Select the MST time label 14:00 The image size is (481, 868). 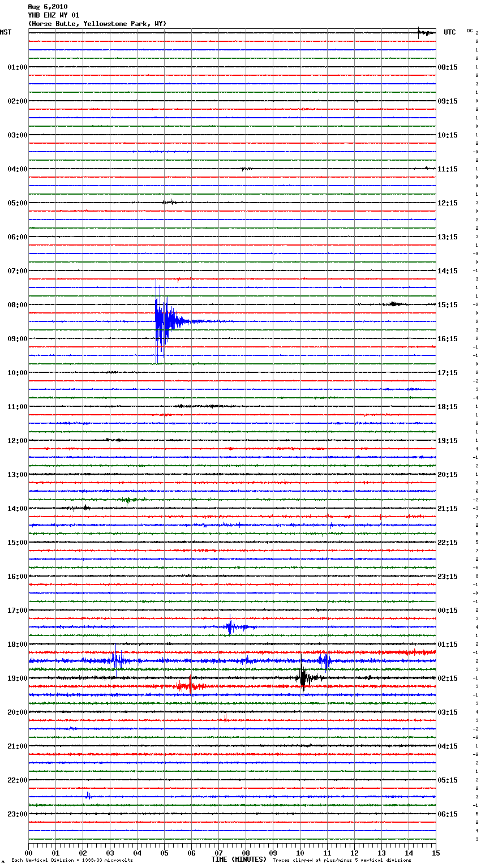pyautogui.click(x=17, y=509)
